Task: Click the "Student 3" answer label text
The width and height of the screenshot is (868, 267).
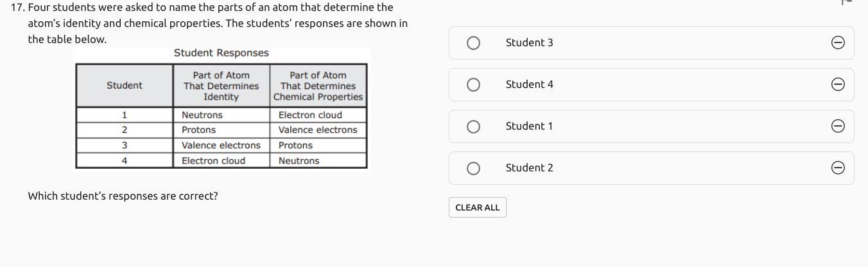Action: tap(529, 43)
